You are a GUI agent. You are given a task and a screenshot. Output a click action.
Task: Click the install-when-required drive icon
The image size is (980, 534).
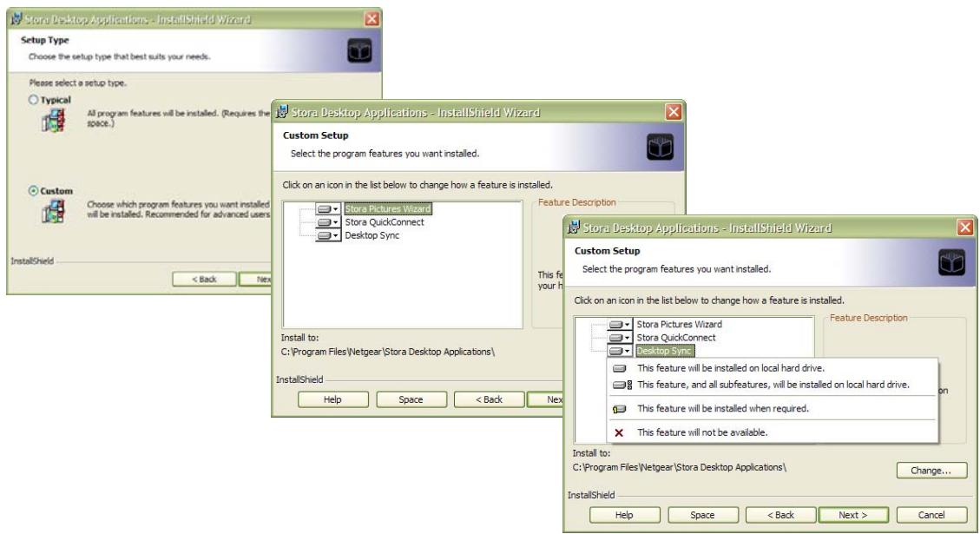pos(620,409)
